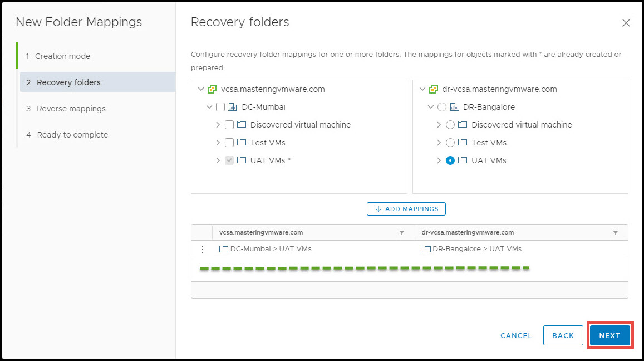This screenshot has width=644, height=361.
Task: Click the source 'UAT VMs *' label
Action: (x=271, y=160)
